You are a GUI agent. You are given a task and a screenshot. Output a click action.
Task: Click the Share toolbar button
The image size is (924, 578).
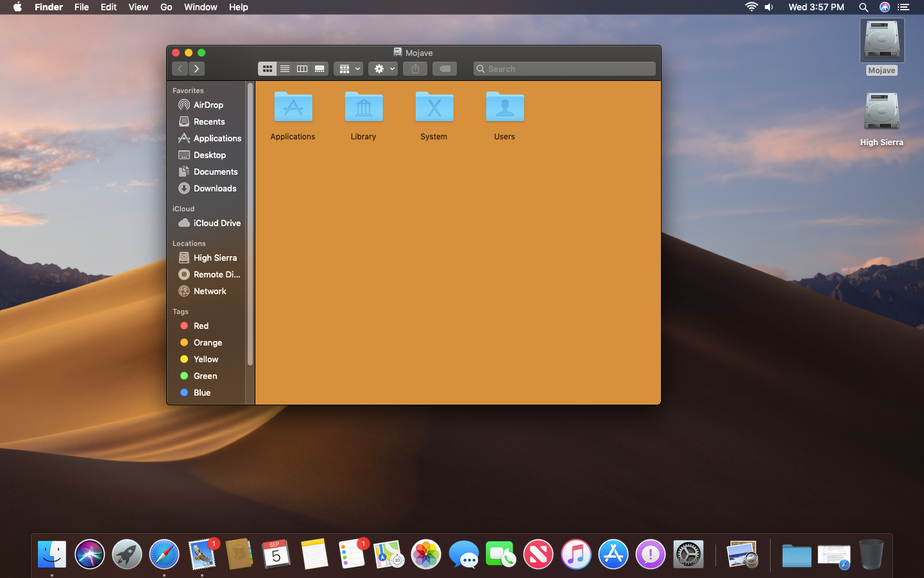click(x=415, y=69)
